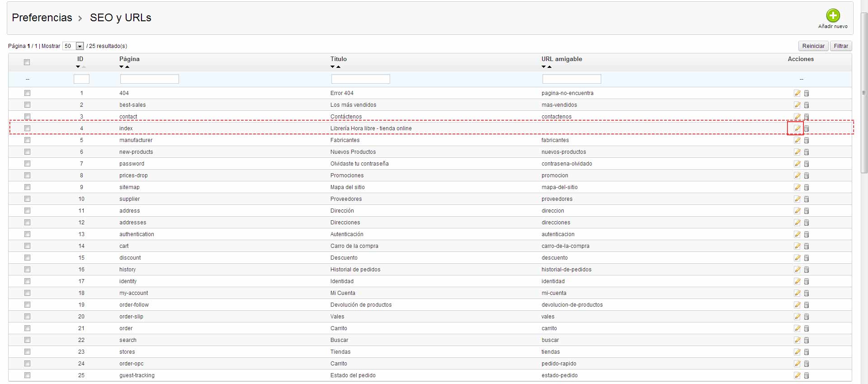This screenshot has width=868, height=384.
Task: Select the cart row checkbox
Action: tap(27, 246)
